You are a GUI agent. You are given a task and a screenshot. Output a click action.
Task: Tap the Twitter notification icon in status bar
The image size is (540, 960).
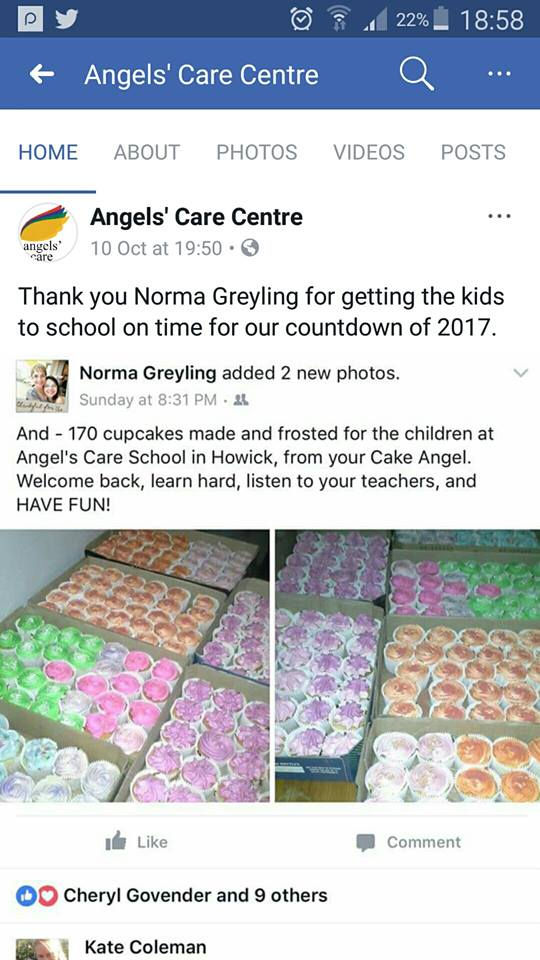point(67,19)
